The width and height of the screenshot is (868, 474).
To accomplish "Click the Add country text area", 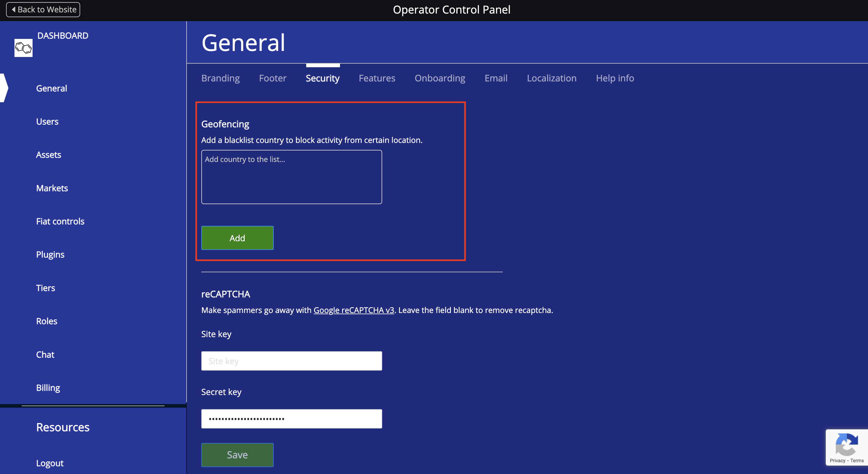I will (291, 177).
